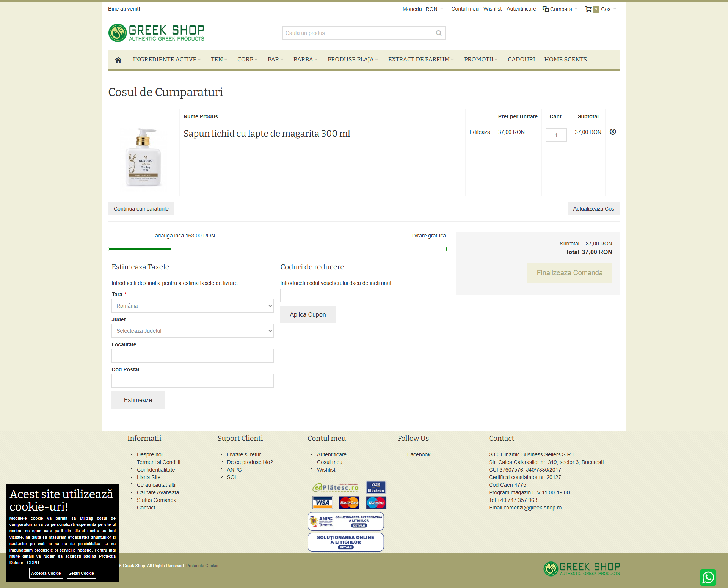Click the free delivery progress bar
Image resolution: width=728 pixels, height=588 pixels.
coord(277,249)
